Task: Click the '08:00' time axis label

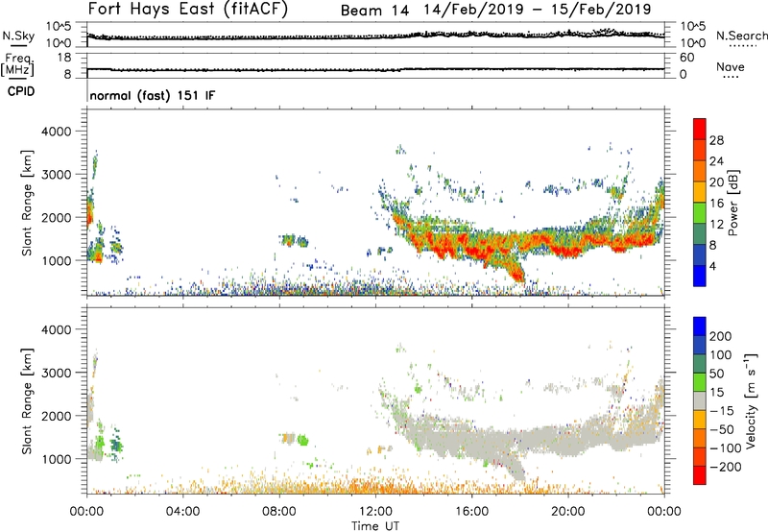Action: [x=279, y=512]
